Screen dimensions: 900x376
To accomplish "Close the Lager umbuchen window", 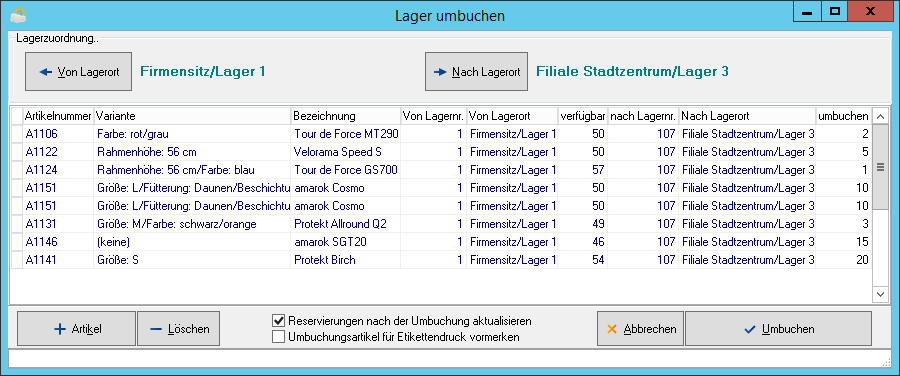I will point(871,11).
